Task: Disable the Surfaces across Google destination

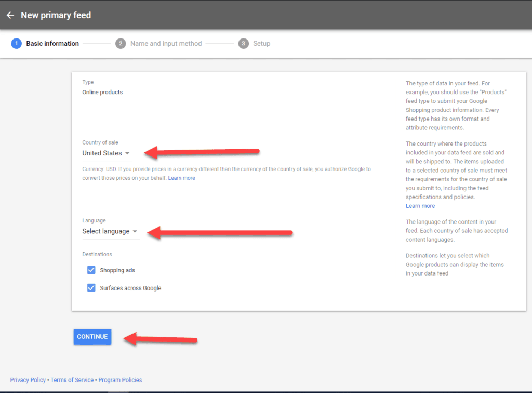Action: point(91,287)
